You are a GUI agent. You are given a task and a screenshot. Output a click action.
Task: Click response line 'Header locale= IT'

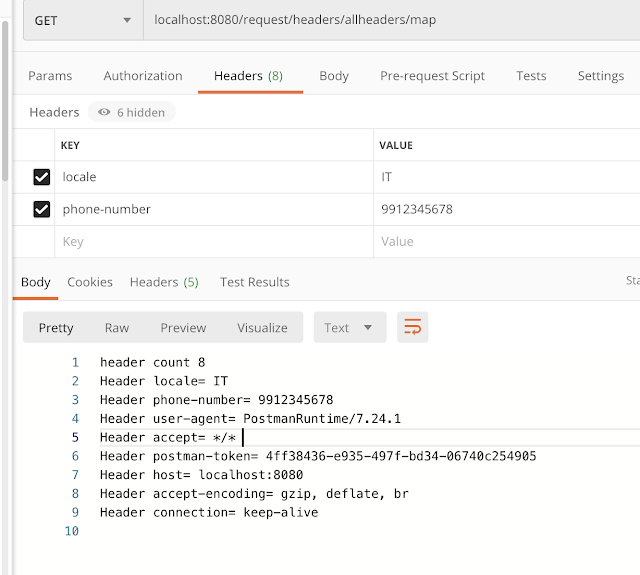click(164, 381)
